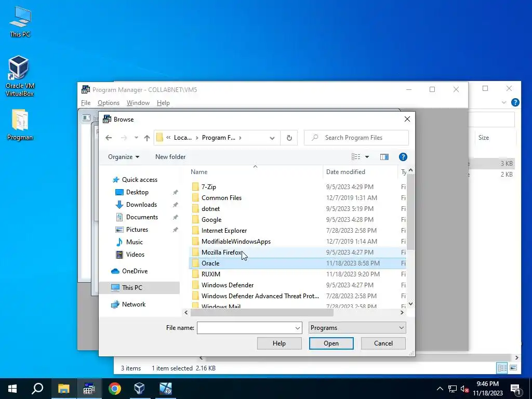Expand address bar history dropdown

pos(272,138)
